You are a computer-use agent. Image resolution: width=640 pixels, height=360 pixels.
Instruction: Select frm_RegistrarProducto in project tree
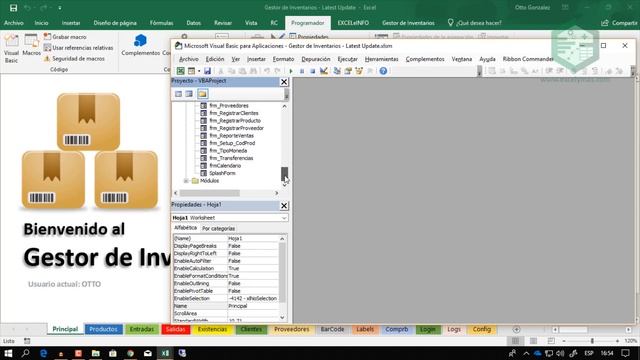235,121
